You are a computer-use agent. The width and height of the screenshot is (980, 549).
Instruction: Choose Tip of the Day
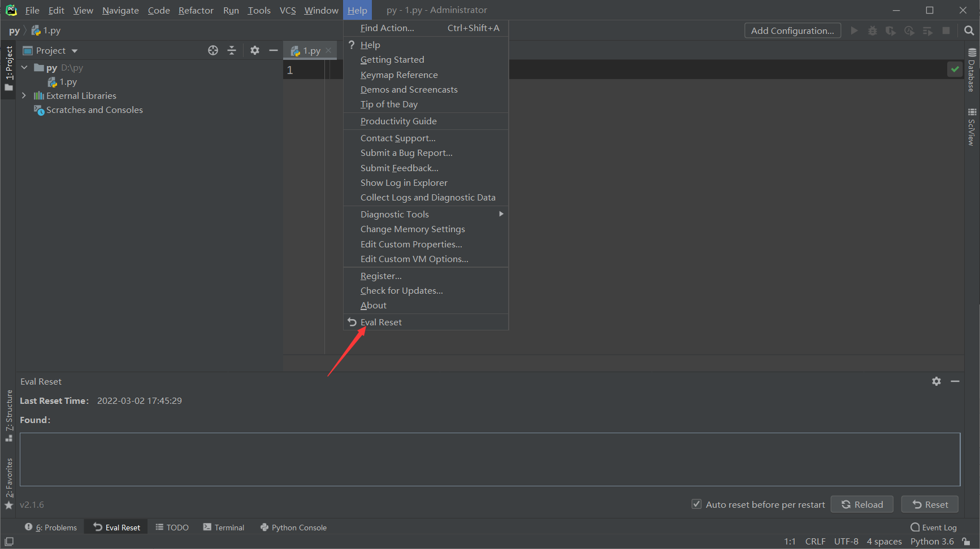click(426, 104)
